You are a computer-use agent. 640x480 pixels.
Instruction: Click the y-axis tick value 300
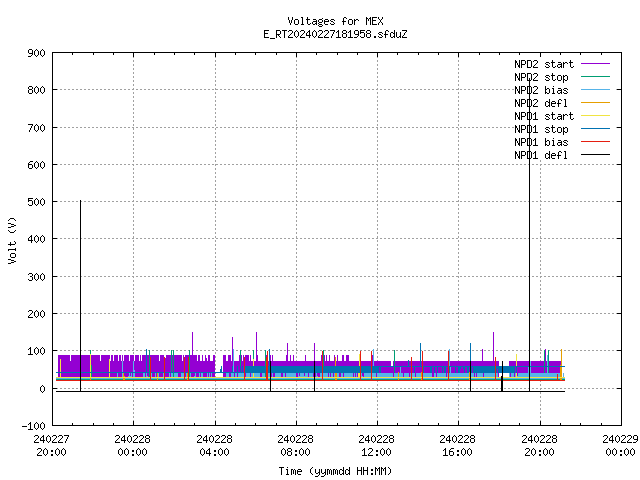pyautogui.click(x=36, y=277)
